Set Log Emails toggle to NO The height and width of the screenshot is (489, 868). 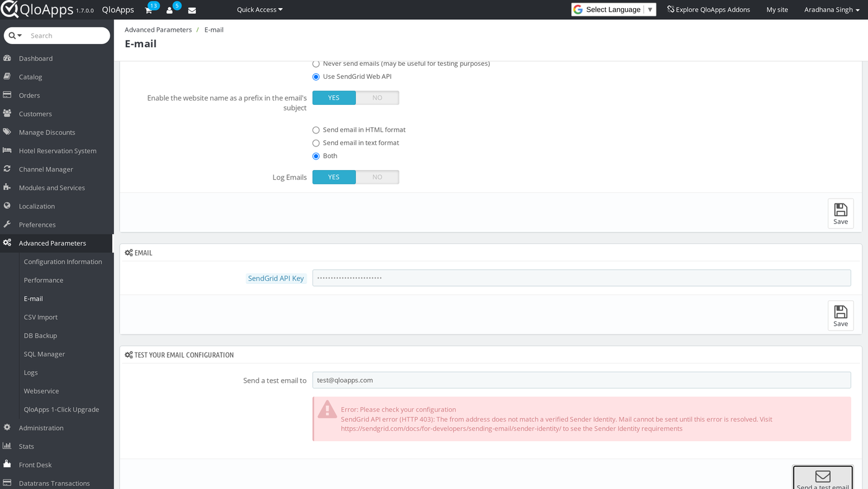coord(377,177)
